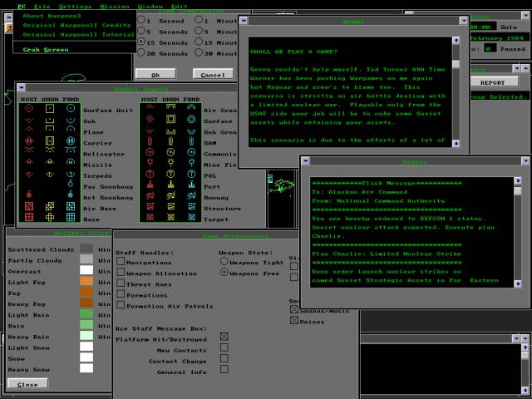
Task: Click unknown Mine Field symbol
Action: coord(170,163)
